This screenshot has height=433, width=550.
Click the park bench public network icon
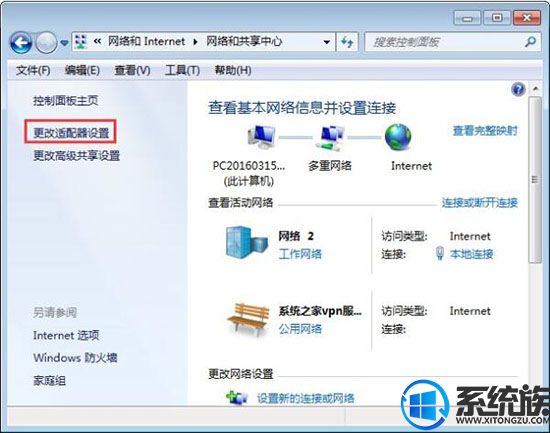point(248,319)
